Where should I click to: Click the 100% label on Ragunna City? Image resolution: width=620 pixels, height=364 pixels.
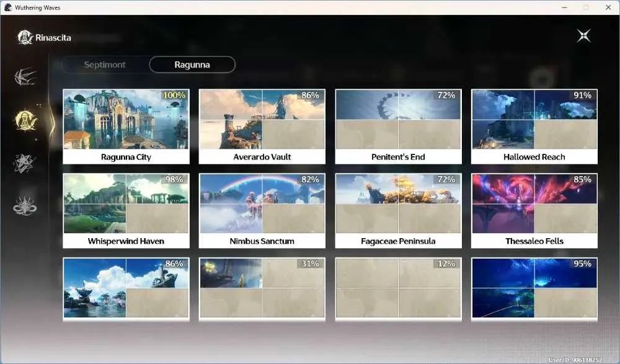(x=174, y=95)
